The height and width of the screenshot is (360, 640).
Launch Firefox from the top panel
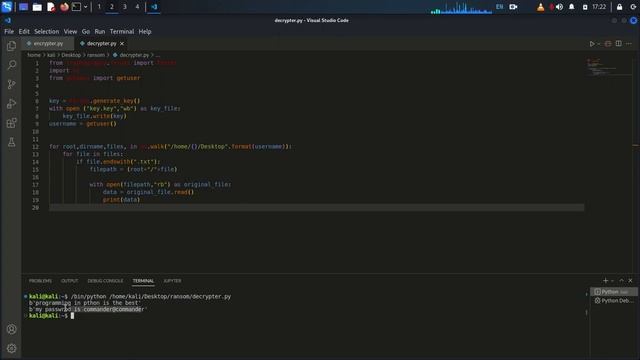pos(64,7)
